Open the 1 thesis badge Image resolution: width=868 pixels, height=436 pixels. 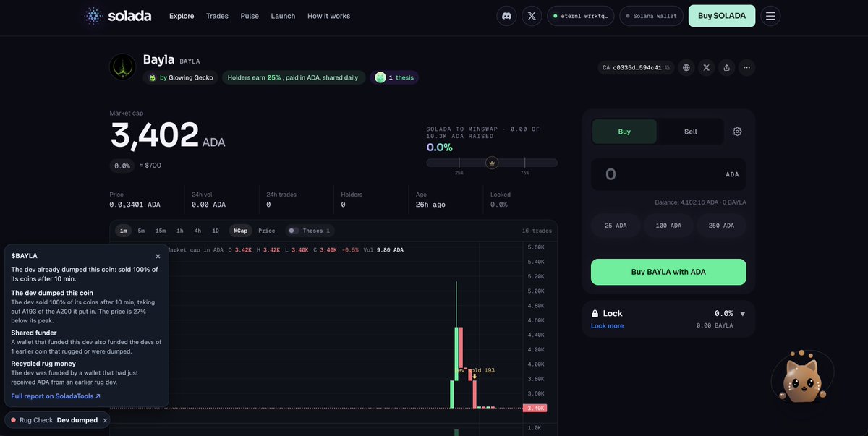(x=394, y=77)
